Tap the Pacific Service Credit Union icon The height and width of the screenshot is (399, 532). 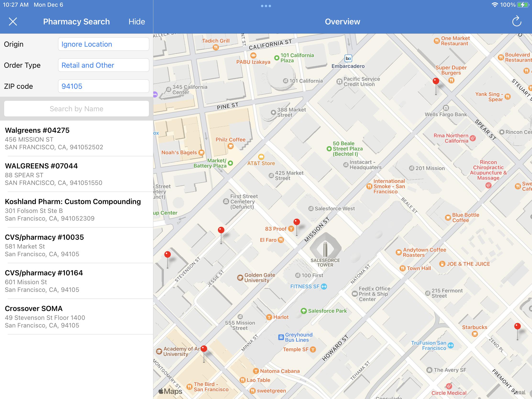pyautogui.click(x=339, y=82)
